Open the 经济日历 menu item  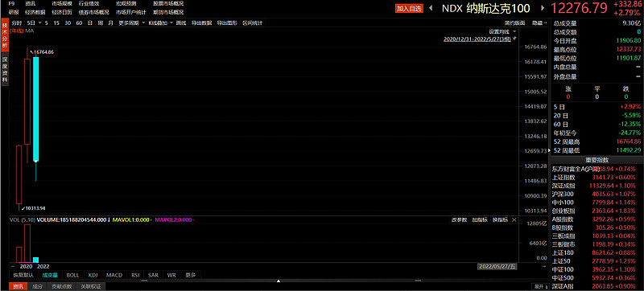[62, 12]
